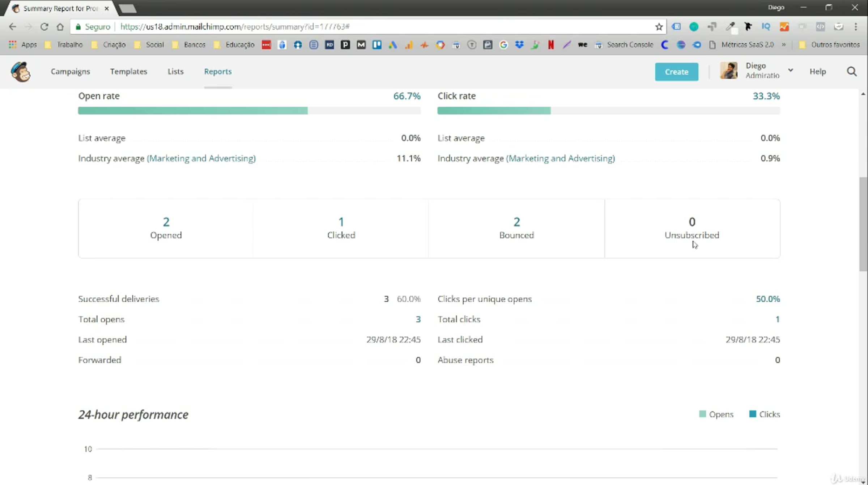Bookmark page with star icon

659,27
